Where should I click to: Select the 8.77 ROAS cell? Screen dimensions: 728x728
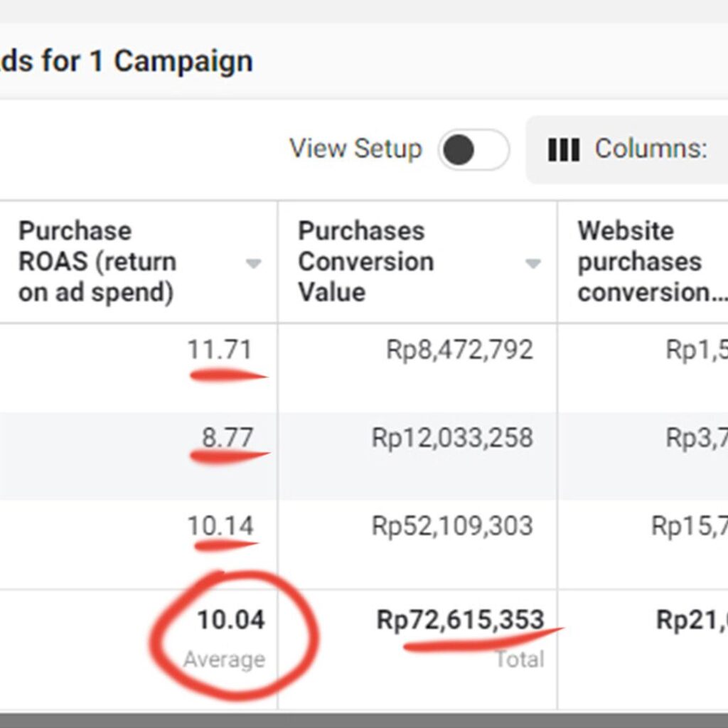tap(227, 438)
